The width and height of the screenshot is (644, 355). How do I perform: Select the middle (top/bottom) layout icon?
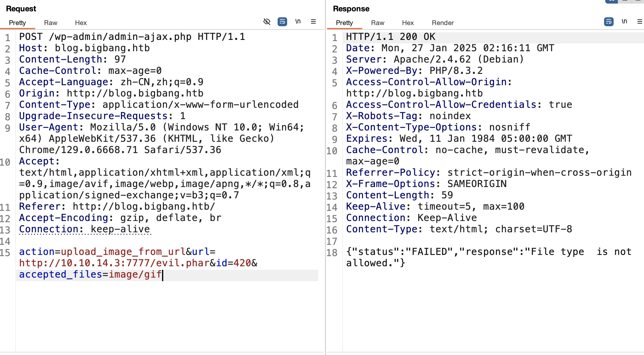pos(625,1)
